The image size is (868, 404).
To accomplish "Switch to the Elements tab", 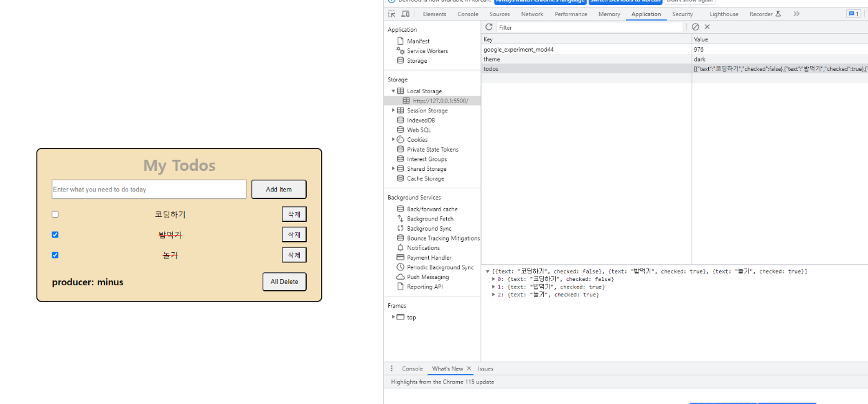I will (434, 14).
